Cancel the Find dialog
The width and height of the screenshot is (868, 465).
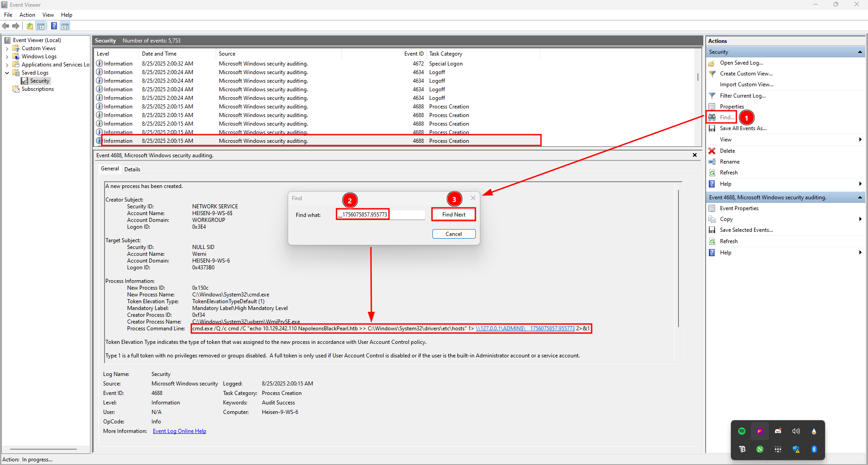click(x=454, y=234)
